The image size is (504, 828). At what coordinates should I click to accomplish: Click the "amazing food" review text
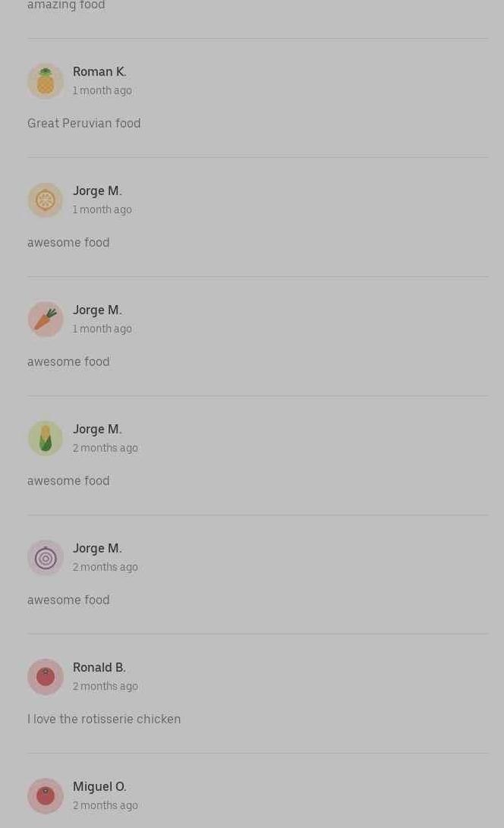[67, 5]
